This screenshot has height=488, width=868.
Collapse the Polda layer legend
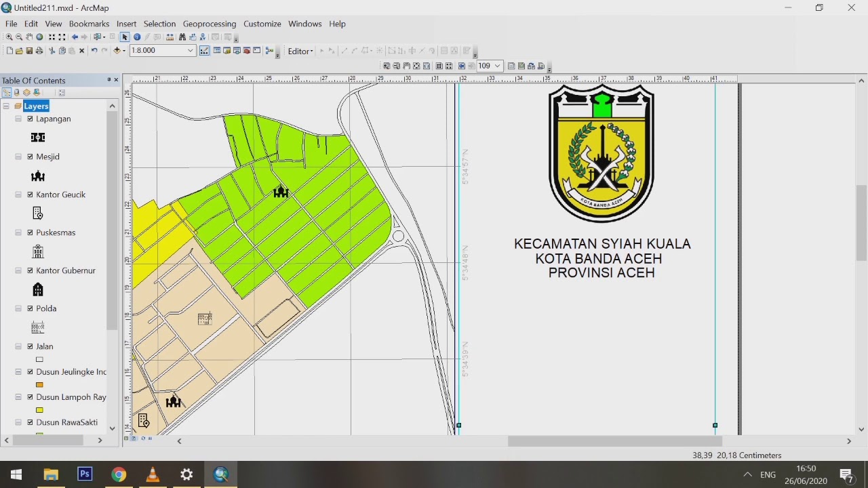point(19,308)
